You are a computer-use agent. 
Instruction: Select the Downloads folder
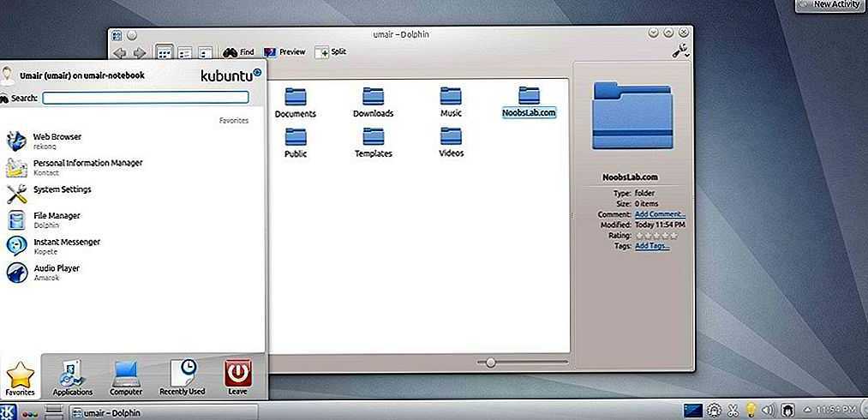pos(373,103)
